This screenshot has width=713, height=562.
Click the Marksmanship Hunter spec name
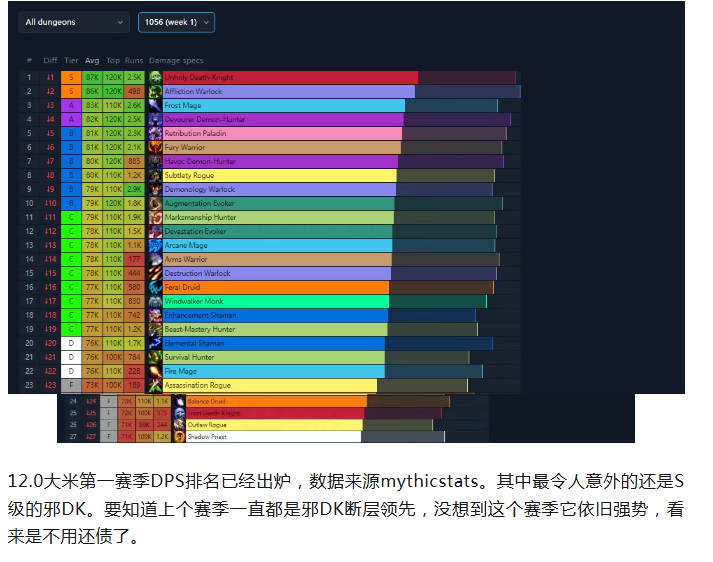point(200,217)
